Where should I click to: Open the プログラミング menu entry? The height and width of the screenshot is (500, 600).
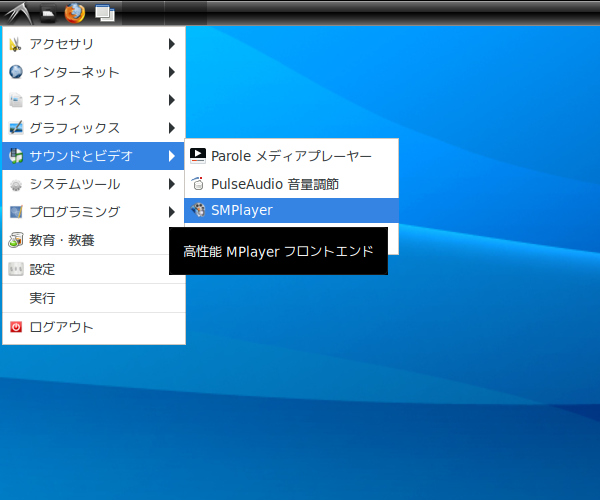point(94,212)
